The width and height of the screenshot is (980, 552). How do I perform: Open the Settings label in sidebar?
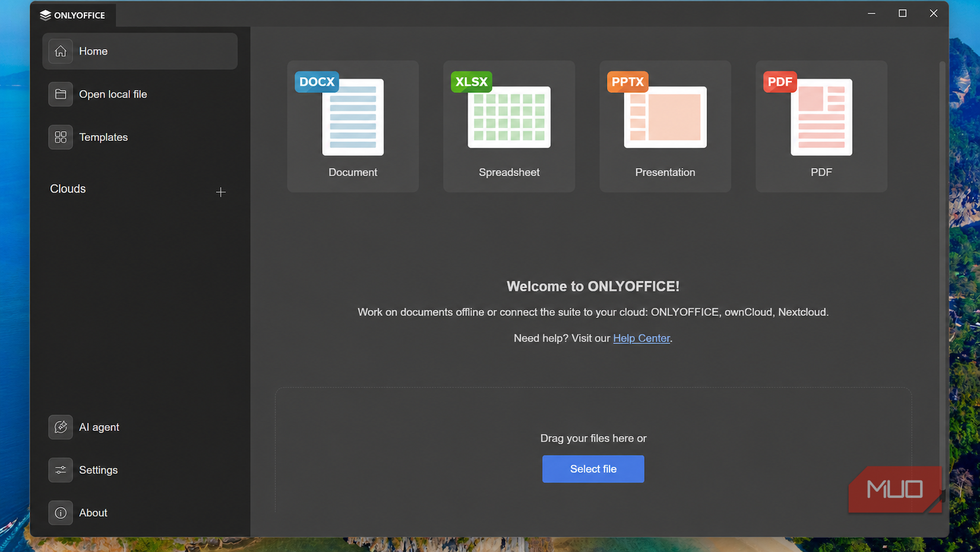[99, 470]
